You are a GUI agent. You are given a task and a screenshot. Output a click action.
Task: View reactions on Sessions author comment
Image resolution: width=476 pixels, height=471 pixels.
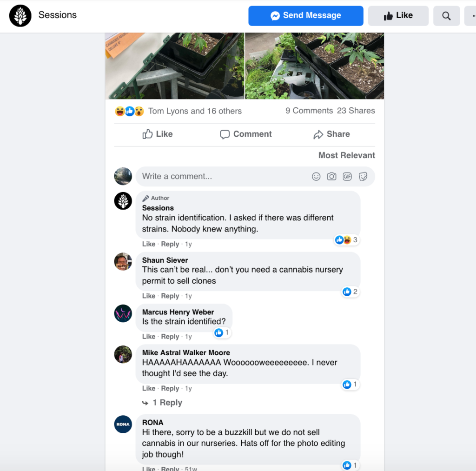346,240
